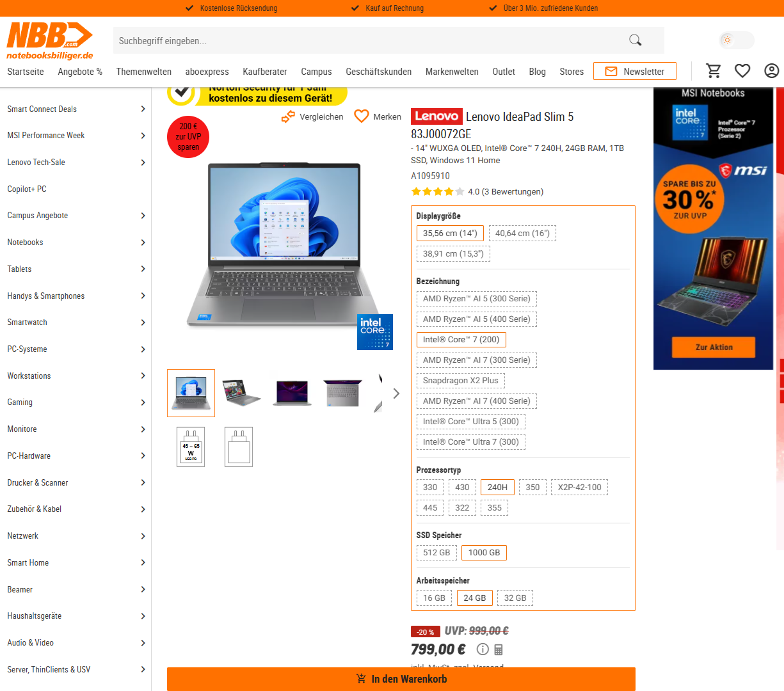Screen dimensions: 784x691
Task: Select display size 40,64 cm (16")
Action: 522,233
